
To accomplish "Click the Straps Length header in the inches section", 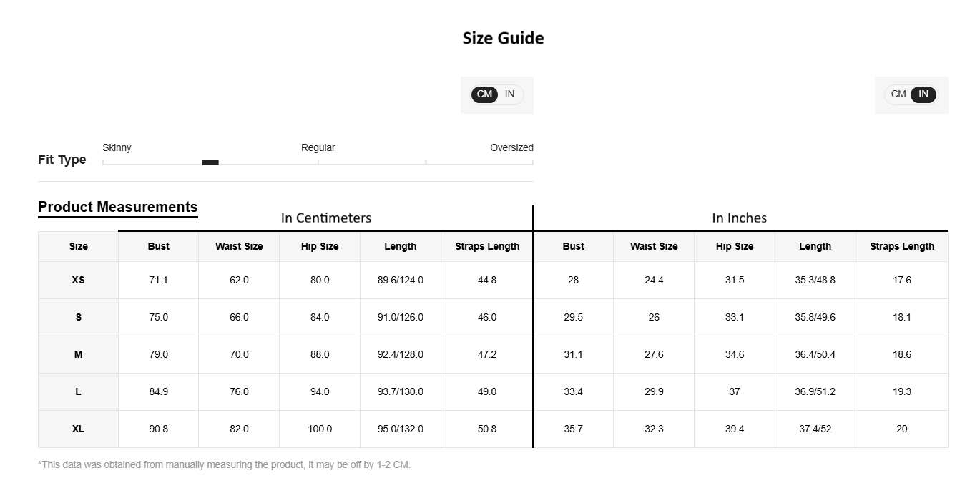I will pyautogui.click(x=902, y=246).
